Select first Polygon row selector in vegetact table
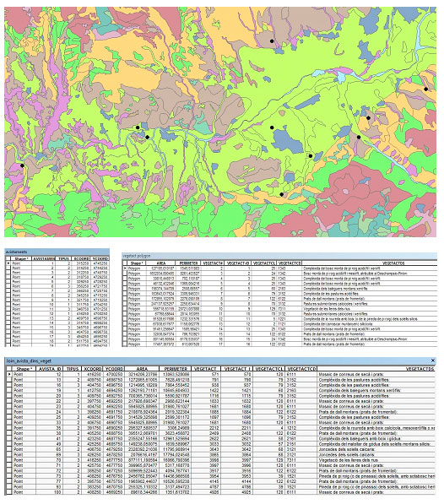This screenshot has height=504, width=444. pos(125,268)
